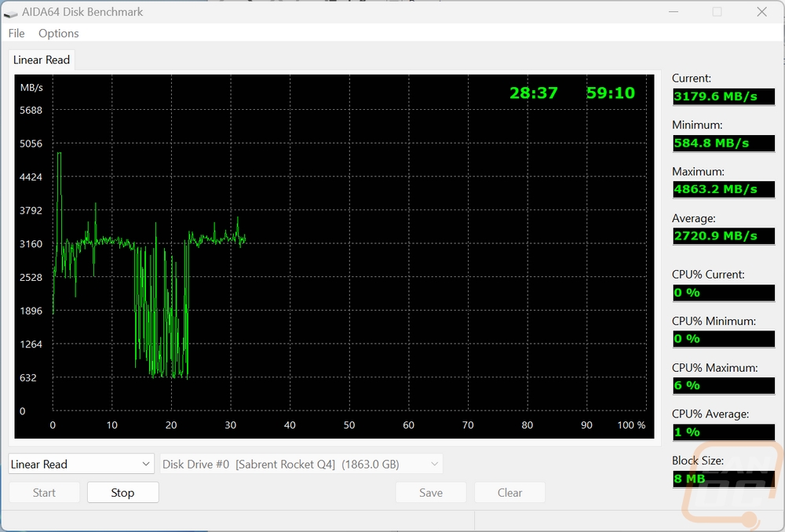Select the Linear Read tab

[42, 60]
